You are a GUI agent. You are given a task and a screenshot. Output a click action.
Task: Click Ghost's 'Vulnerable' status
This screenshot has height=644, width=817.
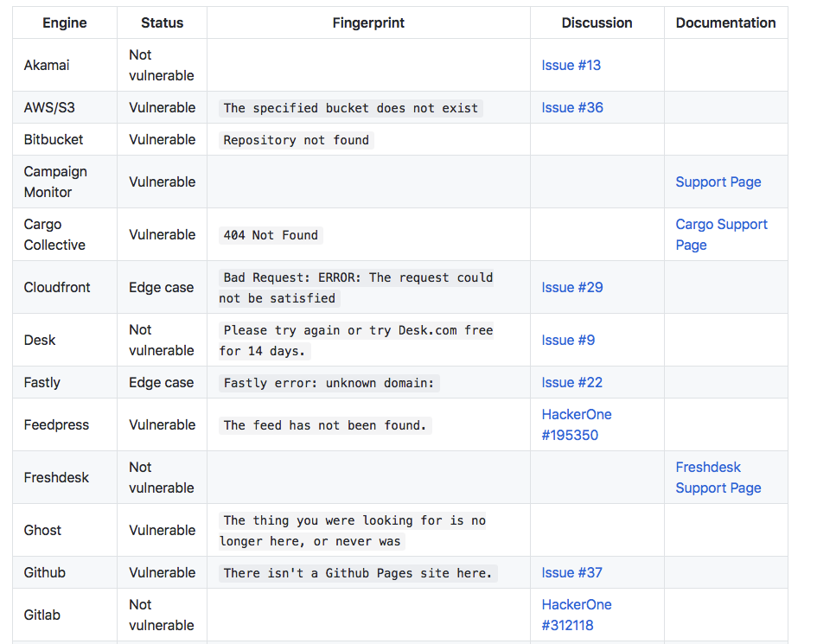[162, 530]
